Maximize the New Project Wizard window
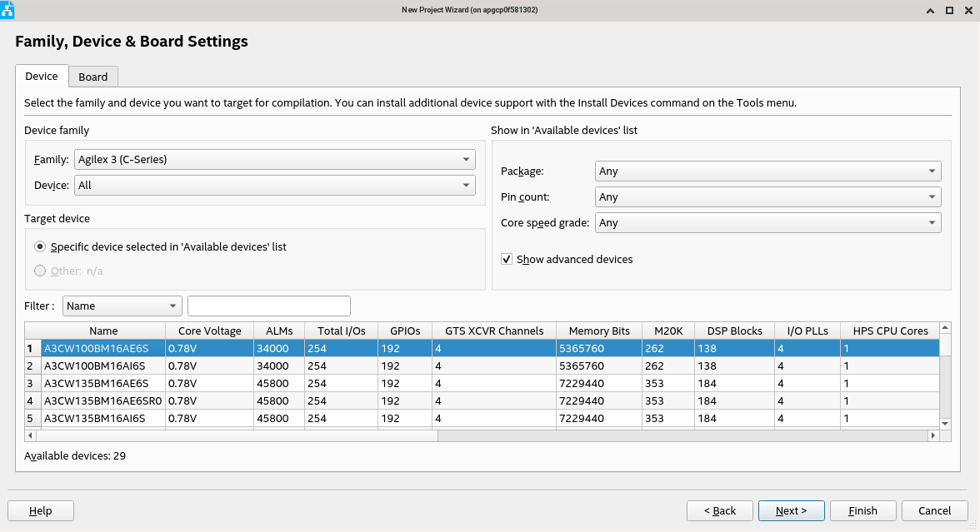 (949, 10)
